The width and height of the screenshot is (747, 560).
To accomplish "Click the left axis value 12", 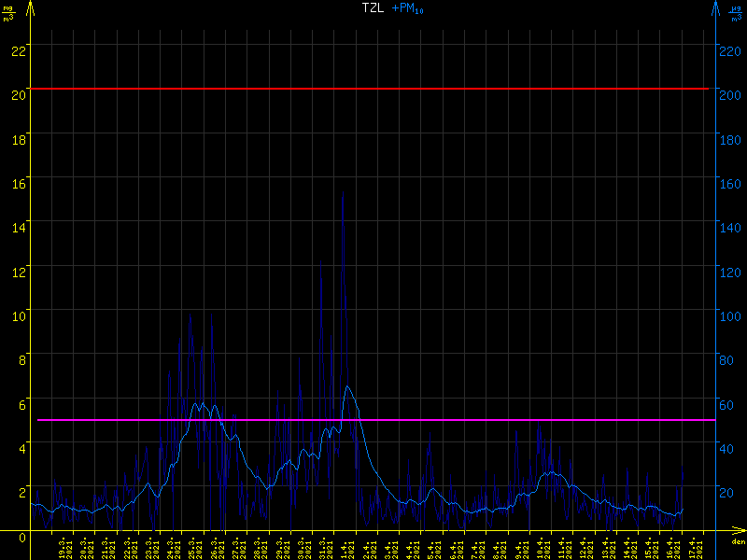I will 16,271.
